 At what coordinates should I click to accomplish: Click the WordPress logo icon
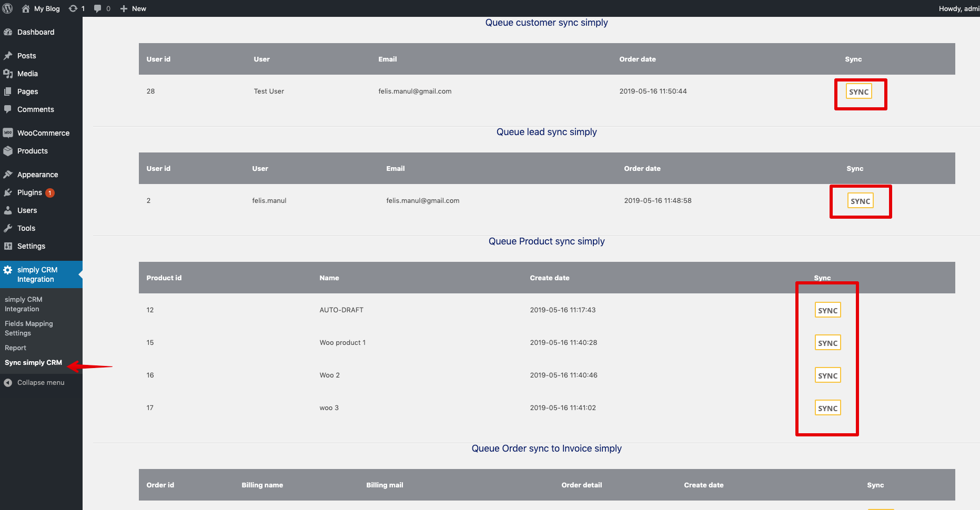point(8,8)
